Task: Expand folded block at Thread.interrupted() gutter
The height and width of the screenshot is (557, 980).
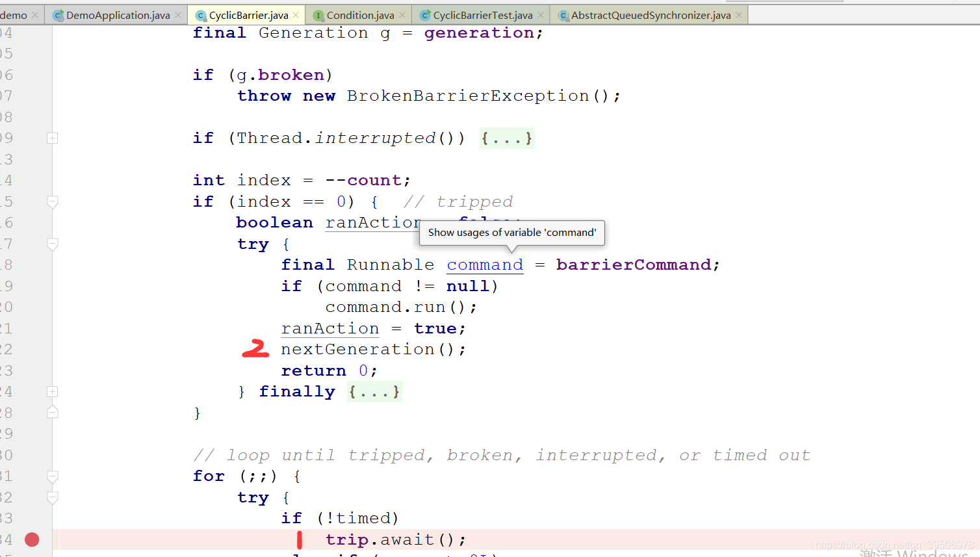Action: pos(53,138)
